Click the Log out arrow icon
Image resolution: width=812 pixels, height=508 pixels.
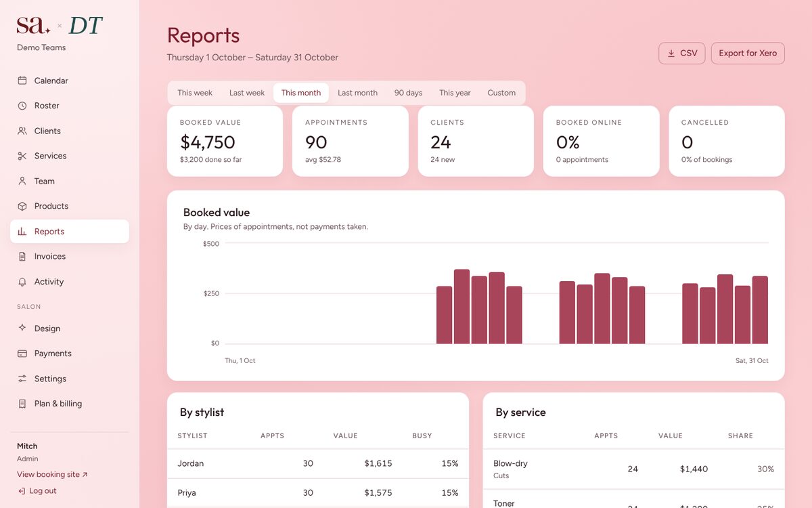(x=22, y=491)
